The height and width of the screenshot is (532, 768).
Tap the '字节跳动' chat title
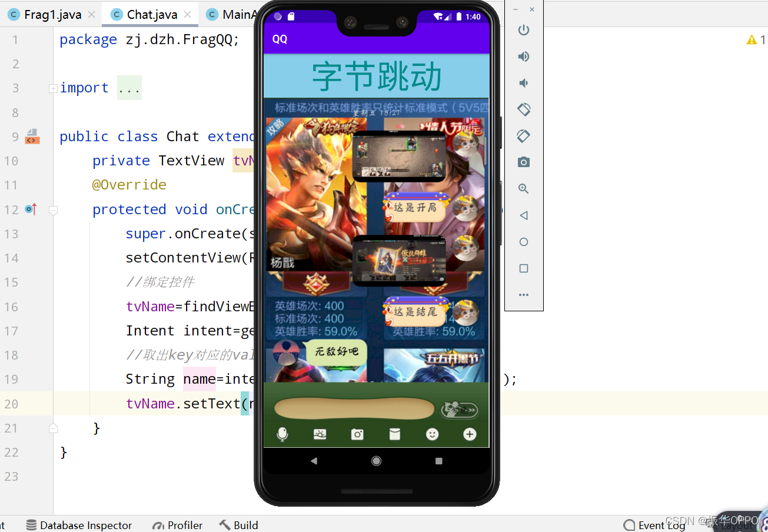coord(377,76)
